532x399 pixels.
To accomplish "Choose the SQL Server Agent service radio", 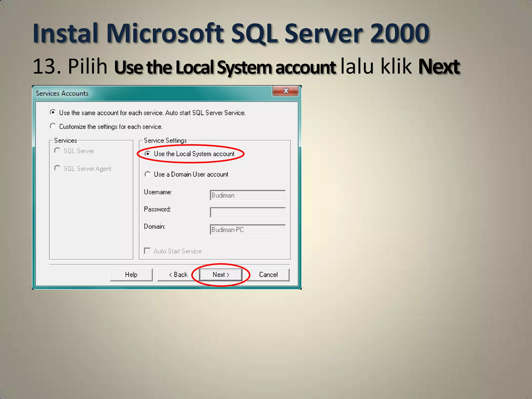I will [57, 168].
